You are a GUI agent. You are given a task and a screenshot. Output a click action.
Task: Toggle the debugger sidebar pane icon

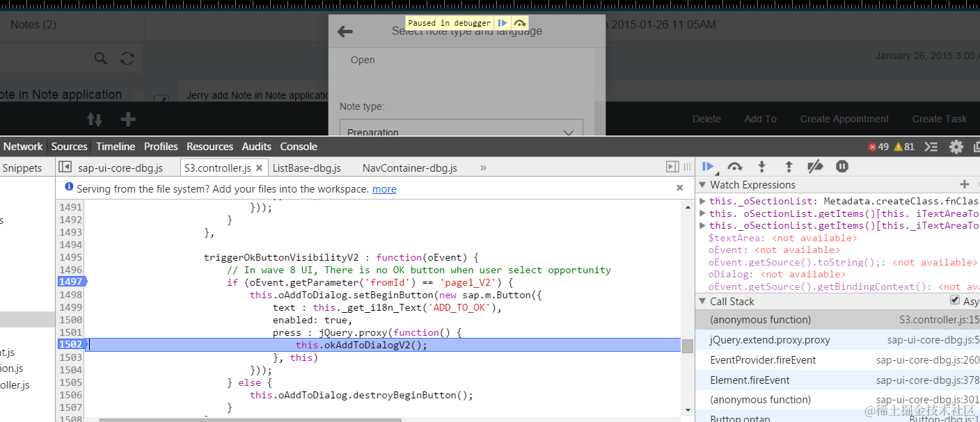click(x=672, y=167)
